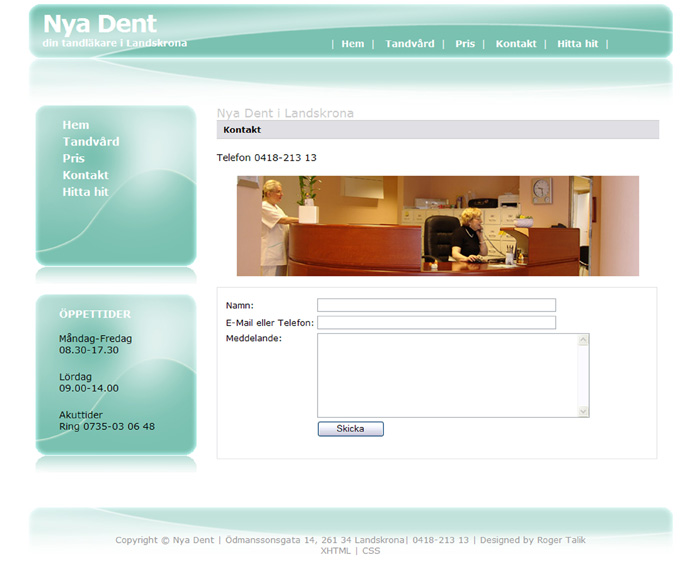
Task: Click the Telefon 0418-213 13 text
Action: pos(267,158)
